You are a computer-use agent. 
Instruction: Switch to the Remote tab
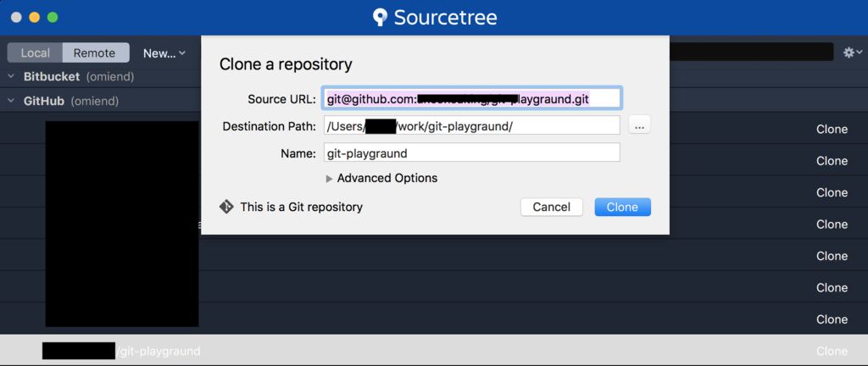(95, 53)
